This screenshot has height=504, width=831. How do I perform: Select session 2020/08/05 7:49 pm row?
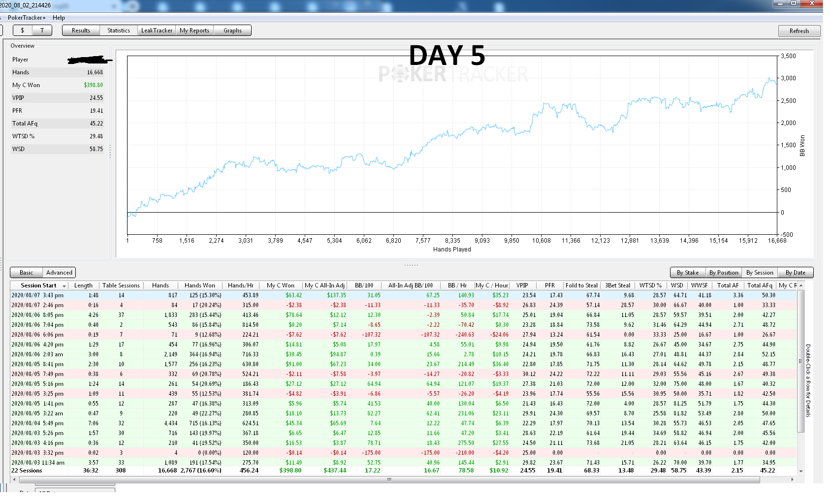click(403, 374)
